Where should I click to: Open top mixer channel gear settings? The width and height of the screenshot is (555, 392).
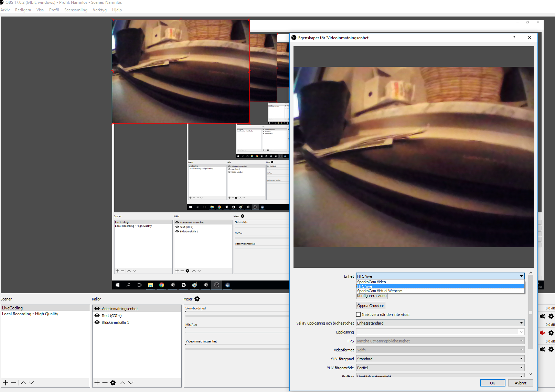pyautogui.click(x=551, y=316)
